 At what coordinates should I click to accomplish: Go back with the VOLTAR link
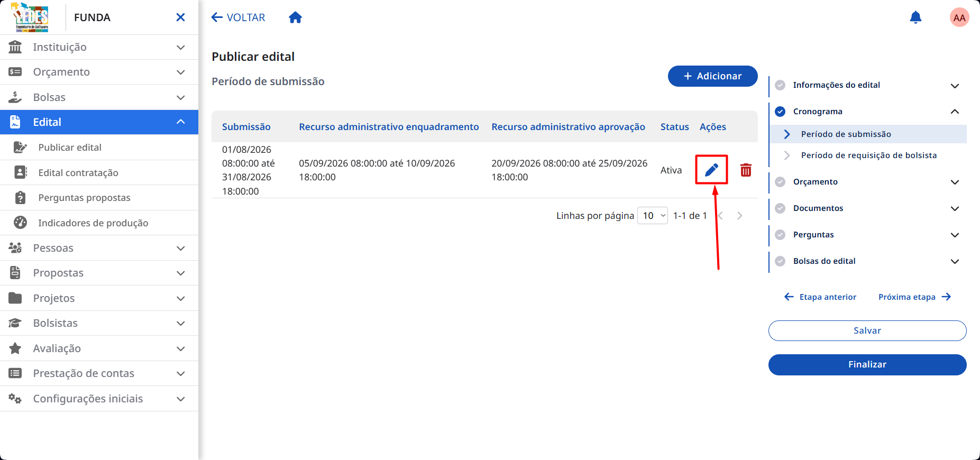[x=238, y=17]
